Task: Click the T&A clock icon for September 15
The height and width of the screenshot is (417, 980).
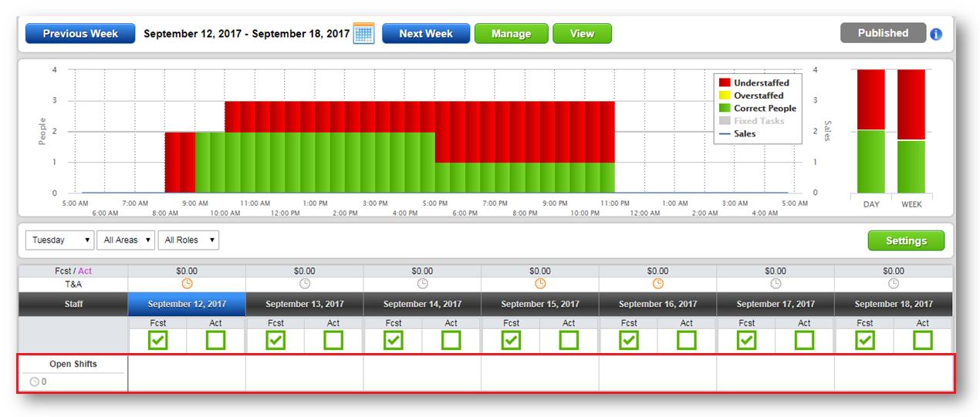Action: (540, 284)
